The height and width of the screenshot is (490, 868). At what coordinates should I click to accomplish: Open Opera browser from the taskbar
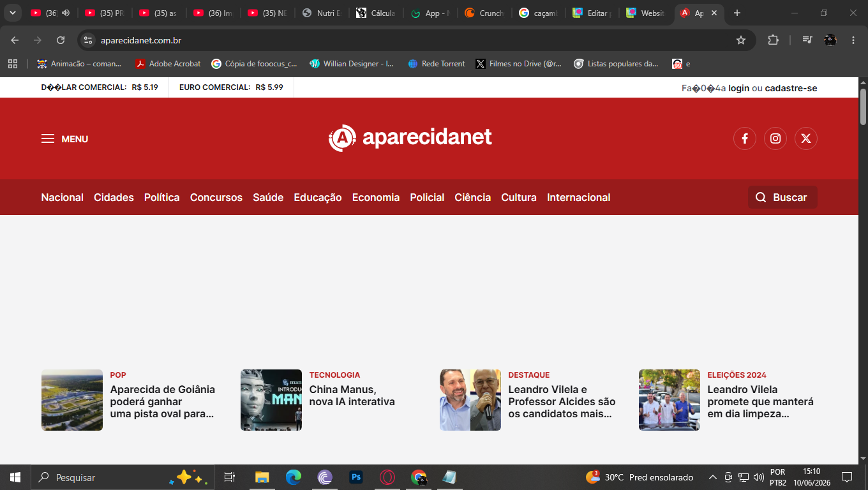click(x=387, y=477)
